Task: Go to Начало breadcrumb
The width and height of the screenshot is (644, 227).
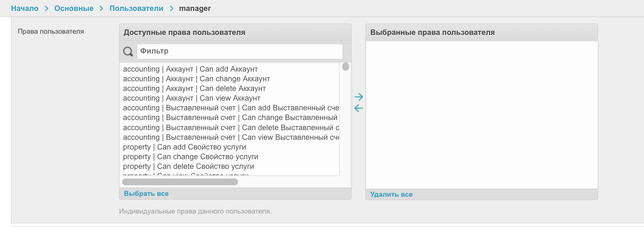Action: pos(24,8)
